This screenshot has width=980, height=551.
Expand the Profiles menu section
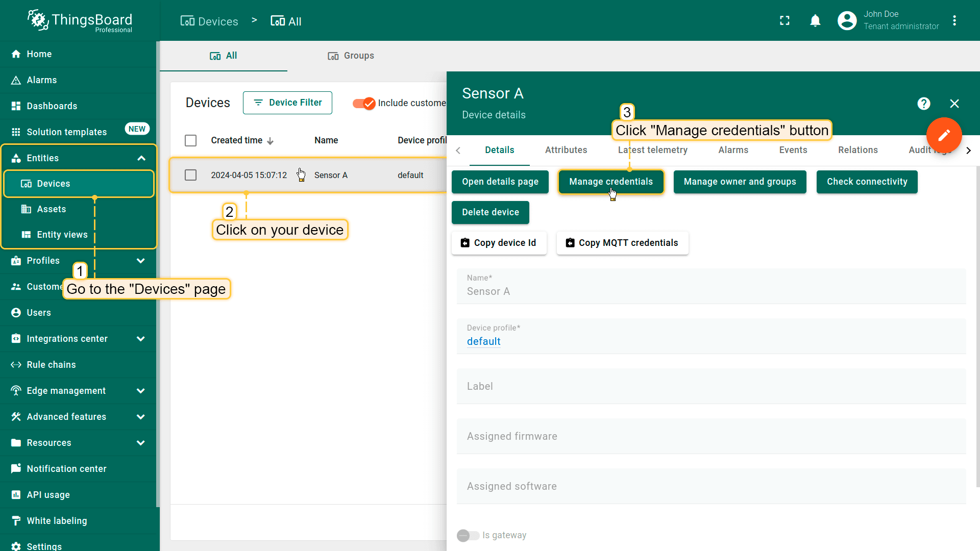pyautogui.click(x=141, y=261)
